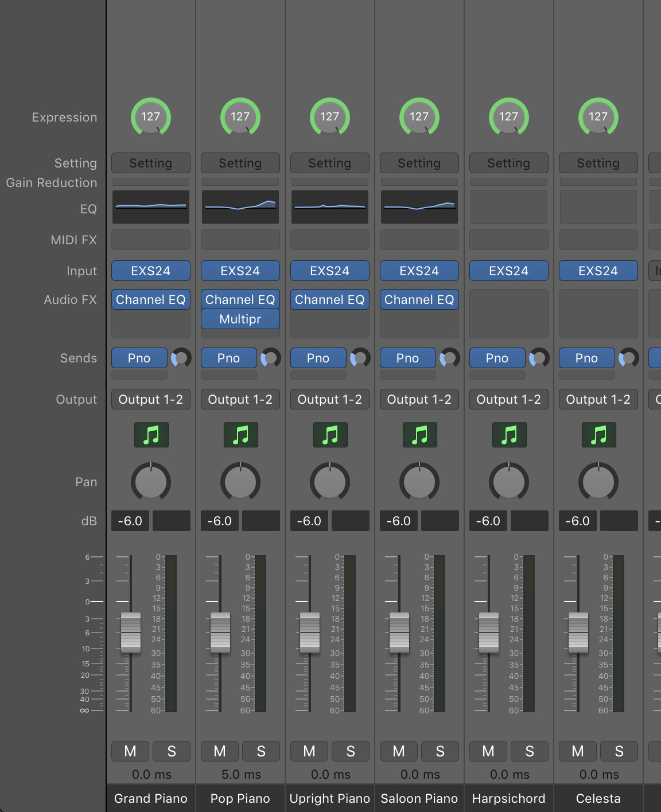Open the Pop Piano EQ thumbnail display
This screenshot has height=812, width=661.
tap(240, 207)
